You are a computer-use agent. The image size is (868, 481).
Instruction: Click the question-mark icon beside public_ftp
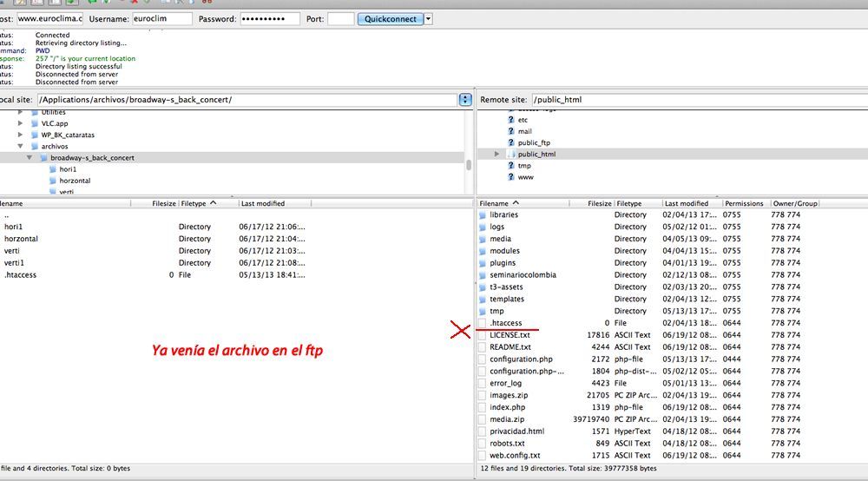click(511, 142)
